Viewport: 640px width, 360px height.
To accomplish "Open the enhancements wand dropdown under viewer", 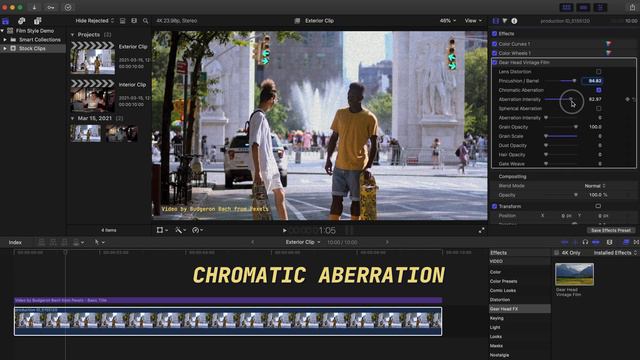I will pyautogui.click(x=180, y=231).
